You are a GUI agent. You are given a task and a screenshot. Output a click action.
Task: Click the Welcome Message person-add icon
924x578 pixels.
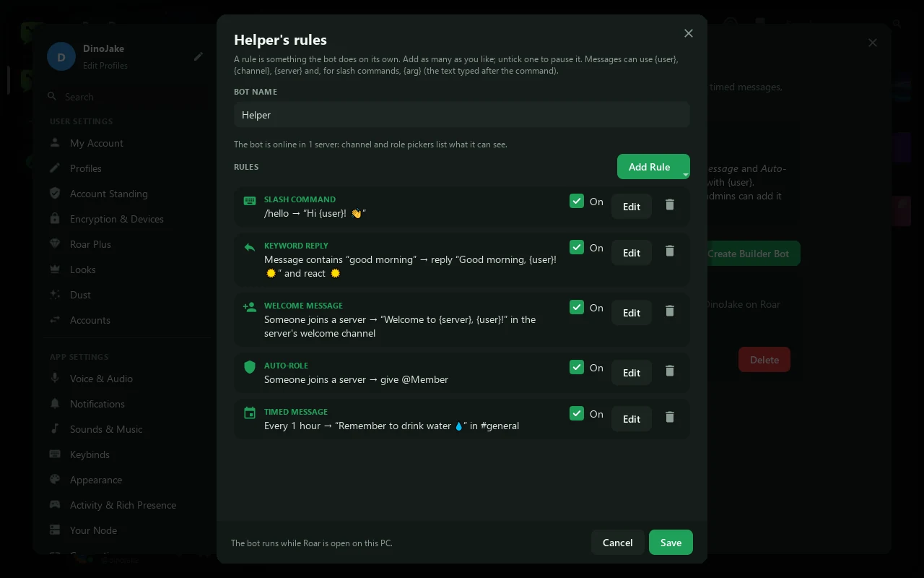[x=250, y=307]
